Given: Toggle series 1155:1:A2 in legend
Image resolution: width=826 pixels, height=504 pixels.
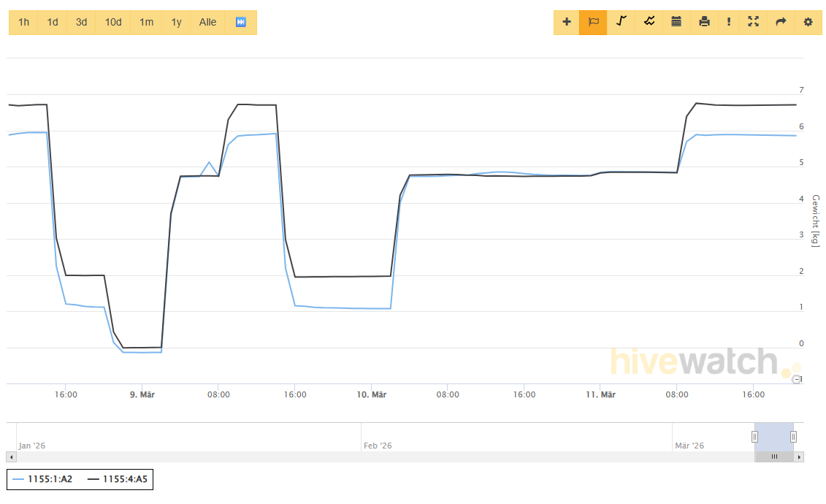Looking at the screenshot, I should click(43, 479).
